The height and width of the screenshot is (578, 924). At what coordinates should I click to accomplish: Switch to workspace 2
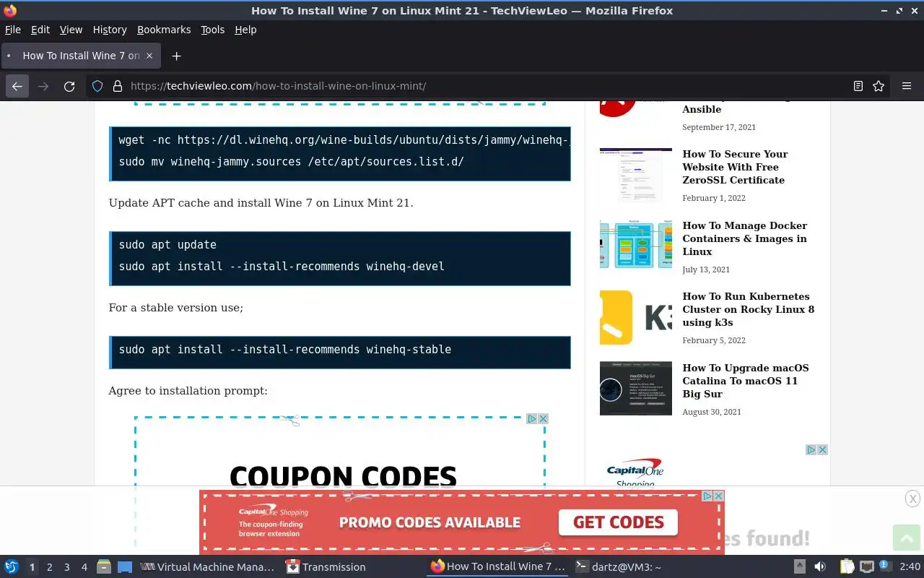(49, 567)
